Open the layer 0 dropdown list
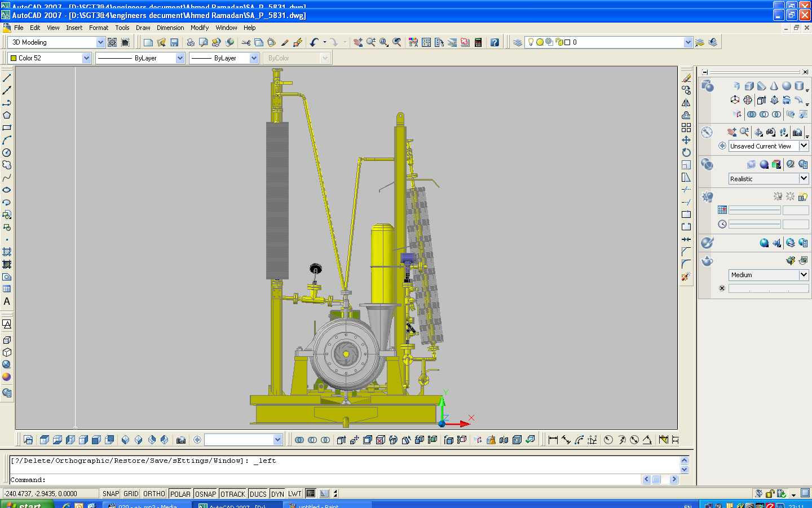This screenshot has width=812, height=508. [x=688, y=42]
